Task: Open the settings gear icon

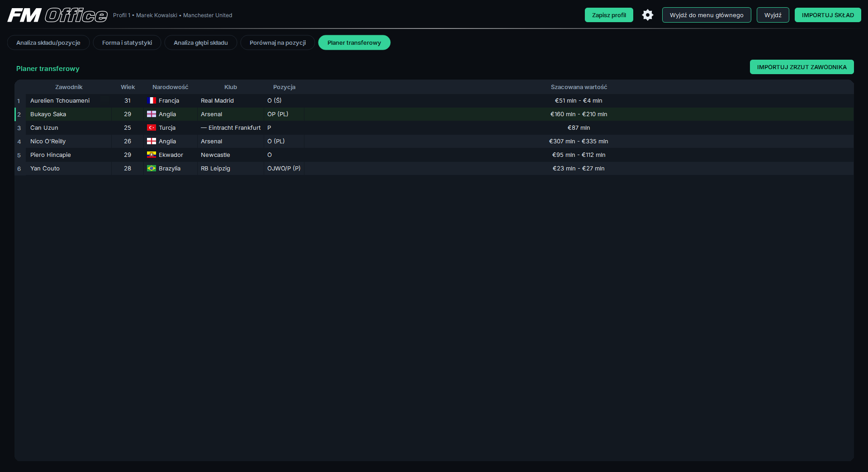Action: (x=648, y=15)
